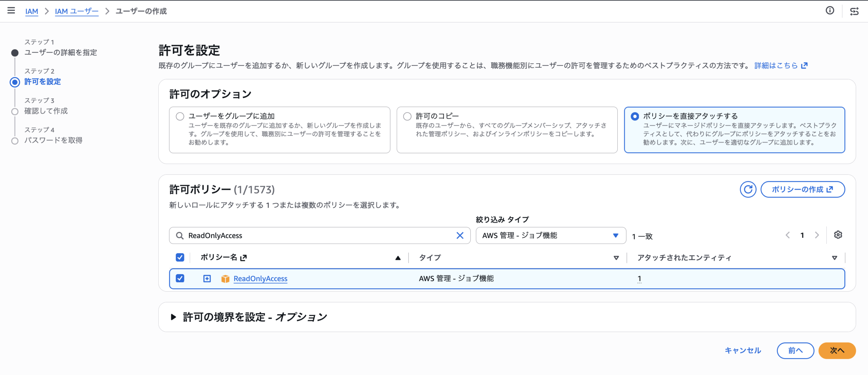This screenshot has height=375, width=868.
Task: Click 次へ button
Action: point(837,351)
